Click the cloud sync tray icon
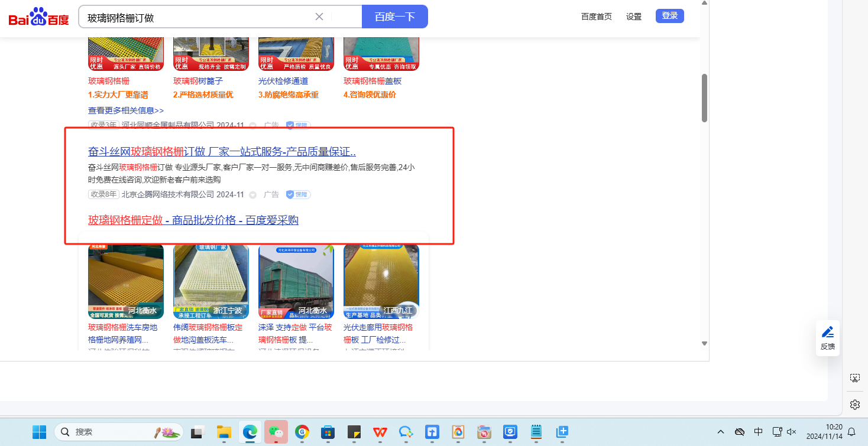The image size is (868, 446). point(739,432)
